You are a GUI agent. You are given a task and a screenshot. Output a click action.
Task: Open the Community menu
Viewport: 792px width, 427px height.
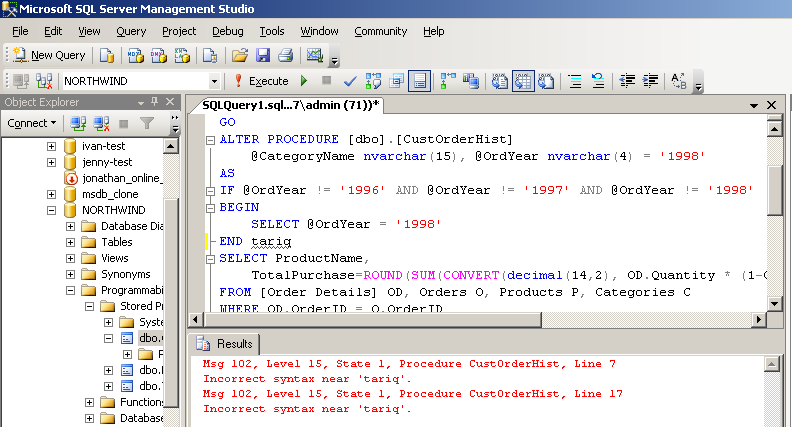(380, 31)
